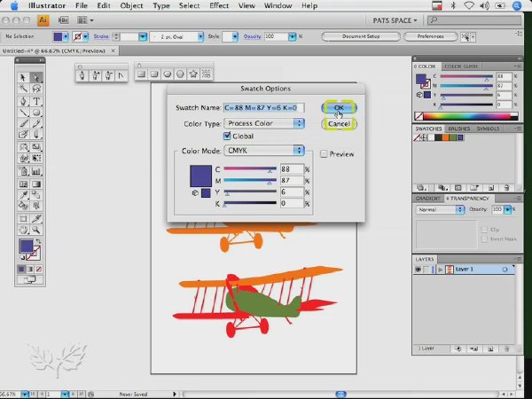Activate the Hand tool
This screenshot has width=532, height=399.
tap(23, 231)
